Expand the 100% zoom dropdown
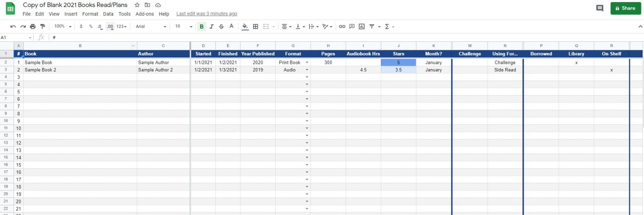This screenshot has width=644, height=215. (x=63, y=26)
